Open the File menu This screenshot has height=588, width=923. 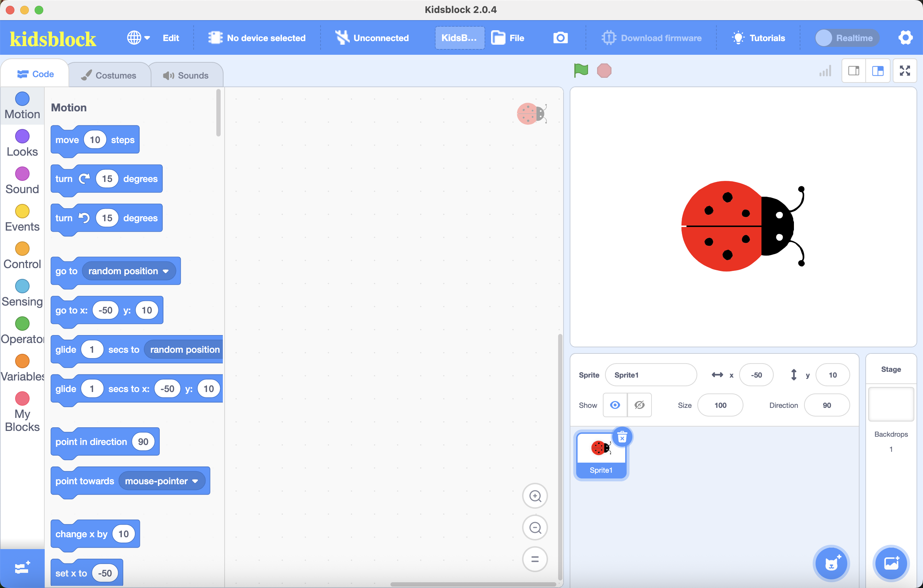[508, 38]
